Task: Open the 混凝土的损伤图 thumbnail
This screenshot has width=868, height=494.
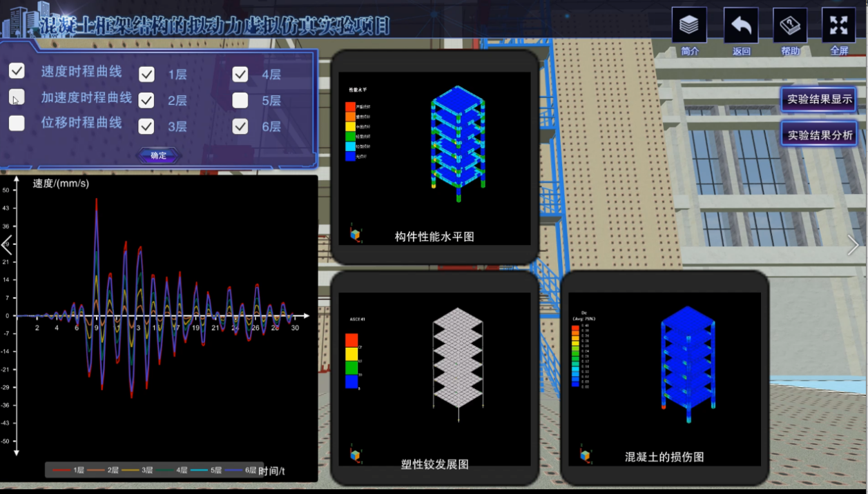Action: (664, 379)
